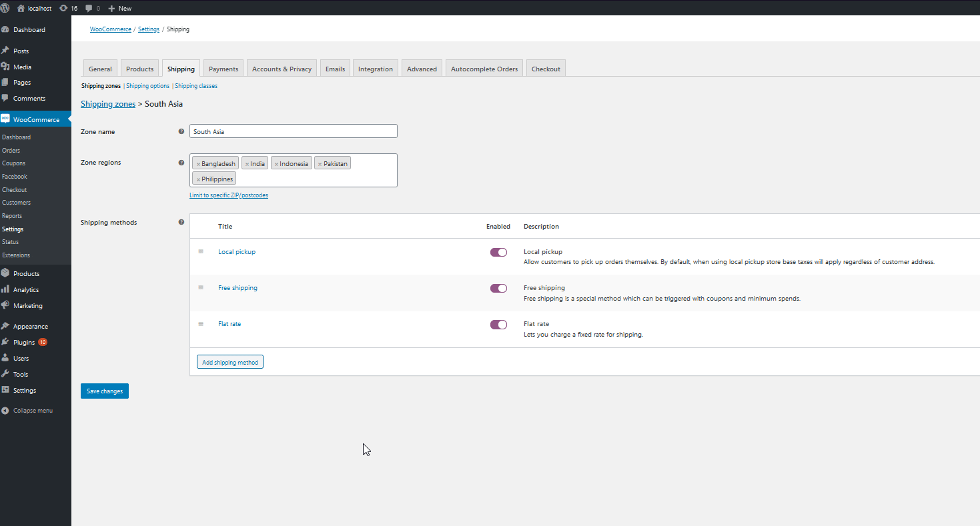The height and width of the screenshot is (526, 980).
Task: Turn off the Flat rate toggle
Action: click(x=498, y=325)
